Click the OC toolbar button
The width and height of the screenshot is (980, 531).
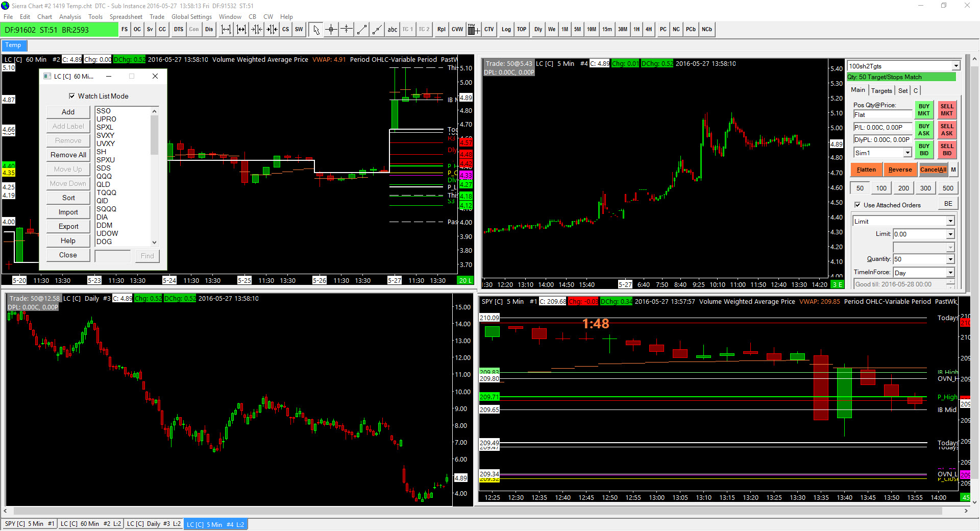click(137, 30)
